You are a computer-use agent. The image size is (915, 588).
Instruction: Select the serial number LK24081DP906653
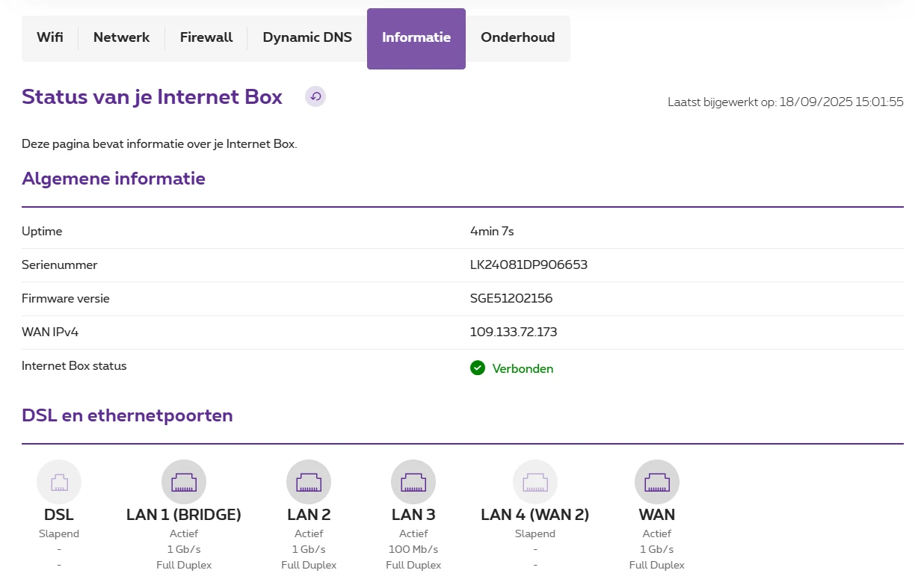tap(529, 265)
